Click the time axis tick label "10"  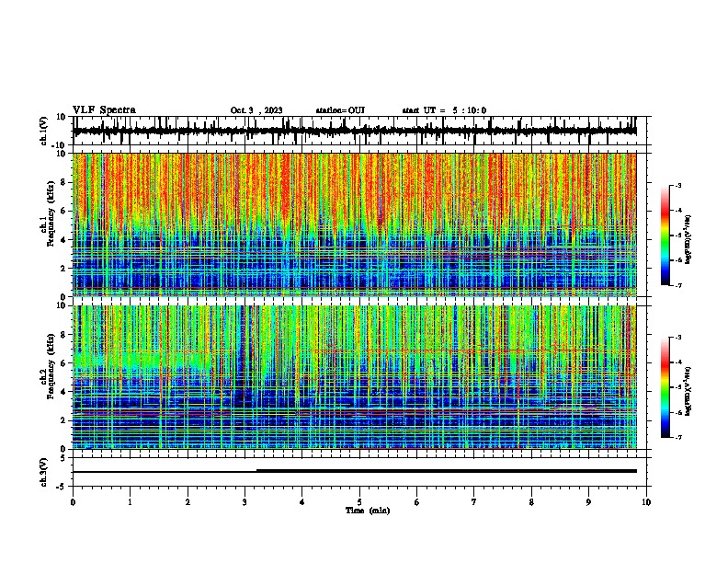point(646,502)
